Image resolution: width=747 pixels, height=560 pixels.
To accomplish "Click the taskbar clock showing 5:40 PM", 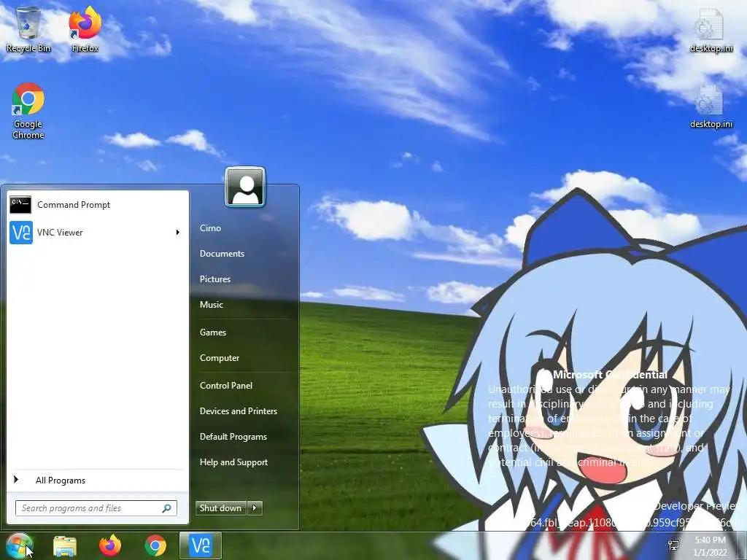I will click(x=710, y=546).
